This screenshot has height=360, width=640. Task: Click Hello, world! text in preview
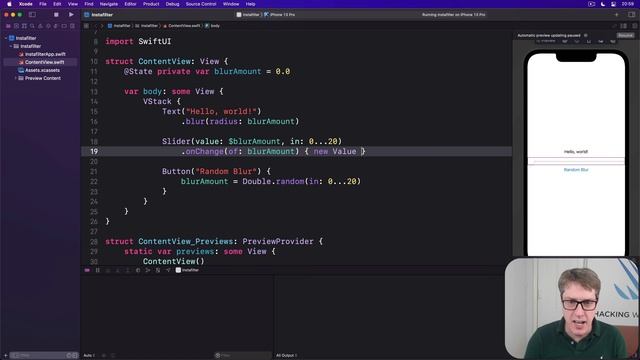tap(576, 152)
